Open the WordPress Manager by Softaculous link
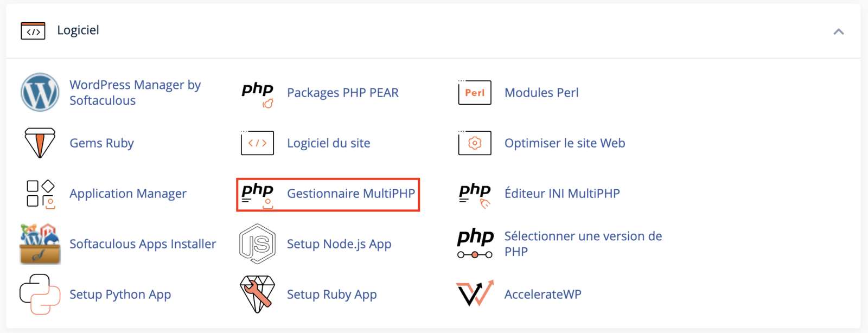The width and height of the screenshot is (868, 333). 135,93
